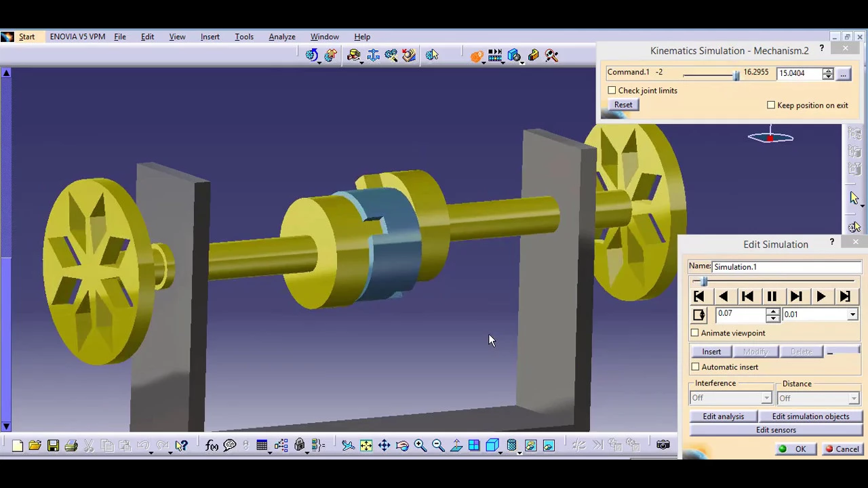Click the Edit analysis button
The image size is (868, 488).
coord(724,417)
